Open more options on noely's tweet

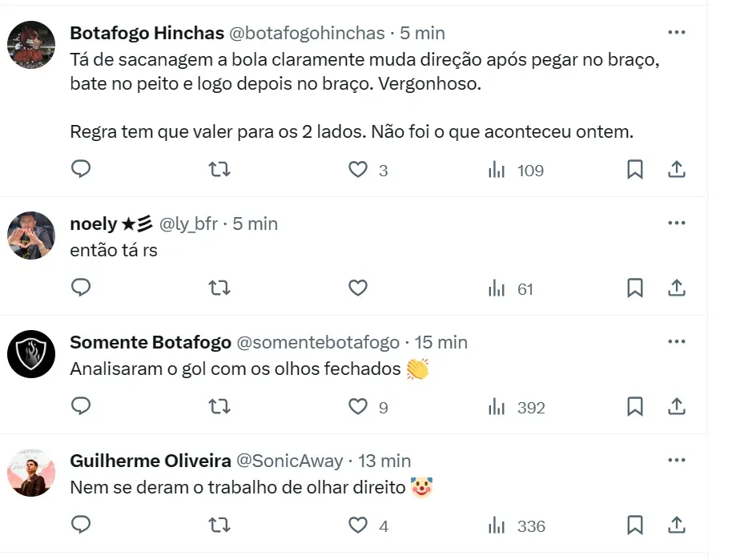(676, 224)
